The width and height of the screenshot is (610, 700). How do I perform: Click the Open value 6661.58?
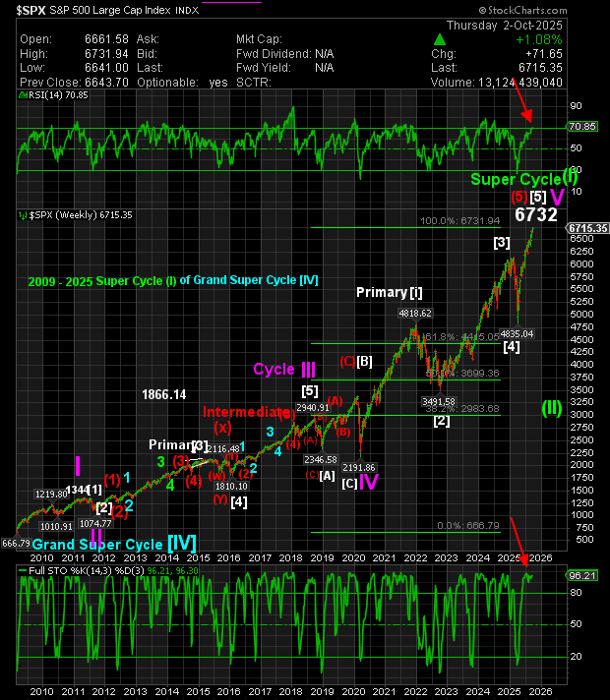[x=106, y=39]
